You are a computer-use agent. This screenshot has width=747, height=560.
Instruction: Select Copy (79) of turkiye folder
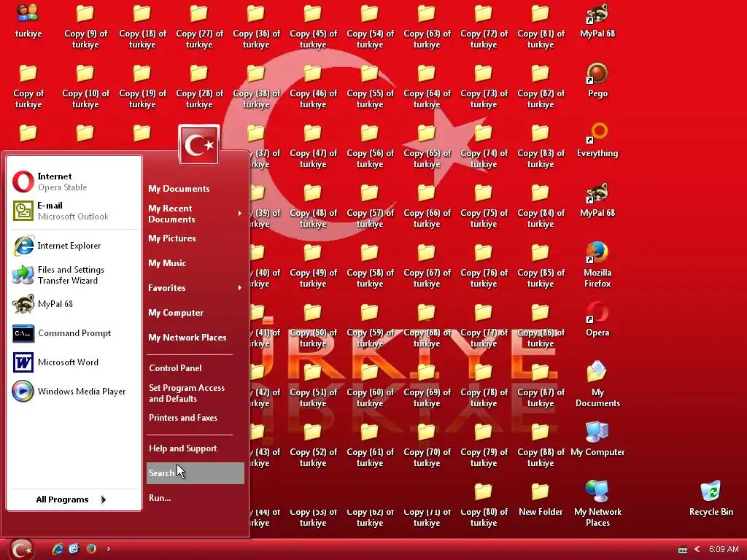click(x=484, y=444)
